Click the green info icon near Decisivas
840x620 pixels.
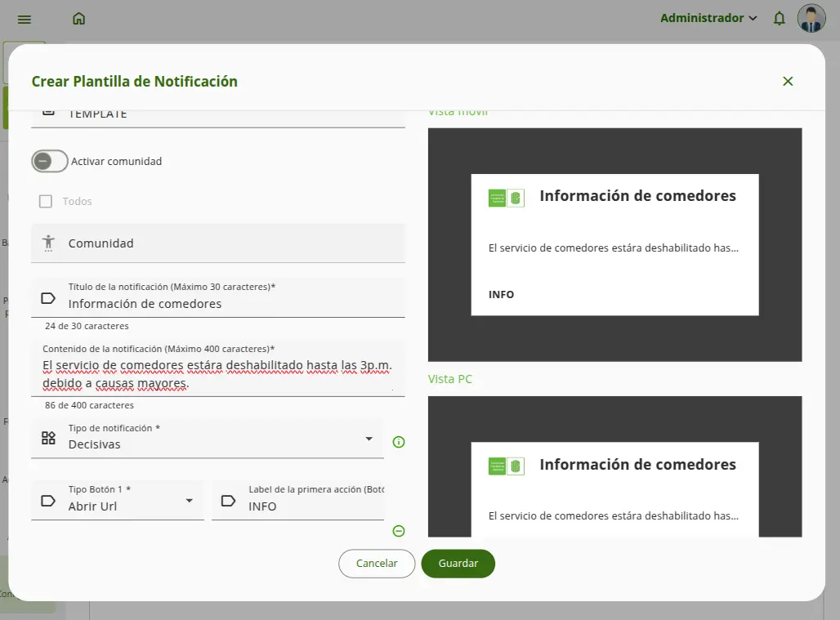pyautogui.click(x=398, y=442)
